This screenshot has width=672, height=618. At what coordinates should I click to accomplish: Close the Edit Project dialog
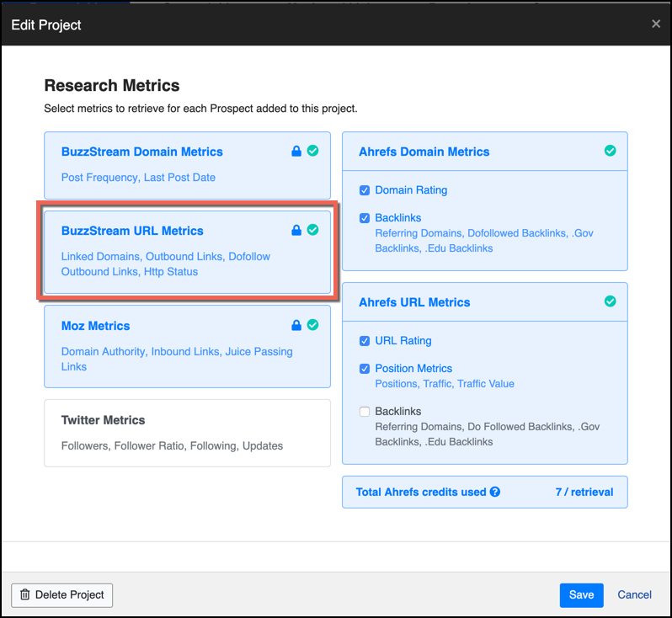656,24
